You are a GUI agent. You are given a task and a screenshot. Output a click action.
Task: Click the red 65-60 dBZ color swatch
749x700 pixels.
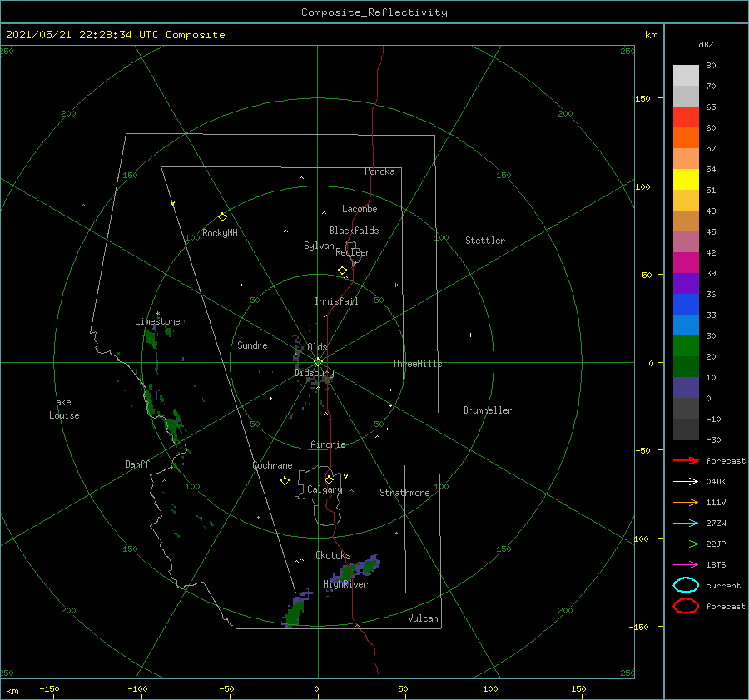[x=686, y=117]
